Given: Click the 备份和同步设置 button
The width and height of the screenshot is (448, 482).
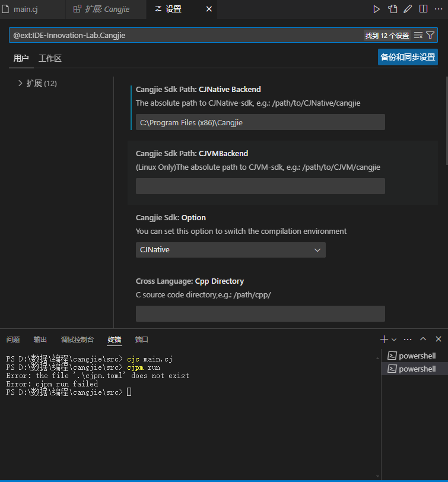Looking at the screenshot, I should [409, 57].
